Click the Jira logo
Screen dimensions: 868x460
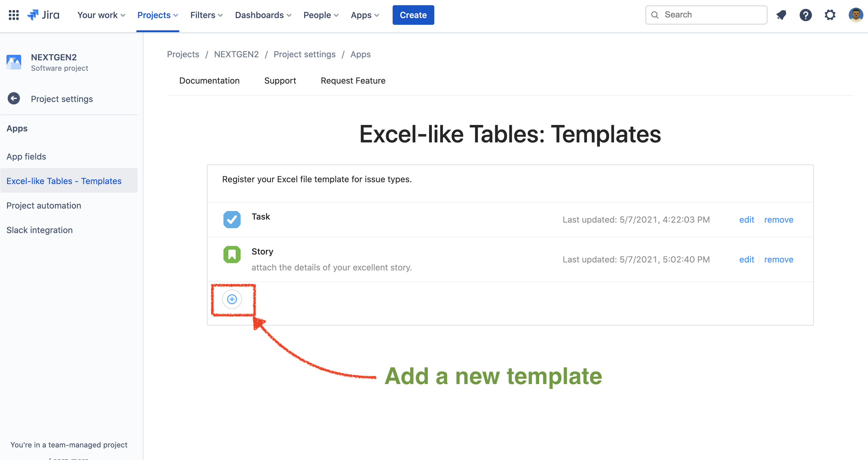click(x=44, y=15)
